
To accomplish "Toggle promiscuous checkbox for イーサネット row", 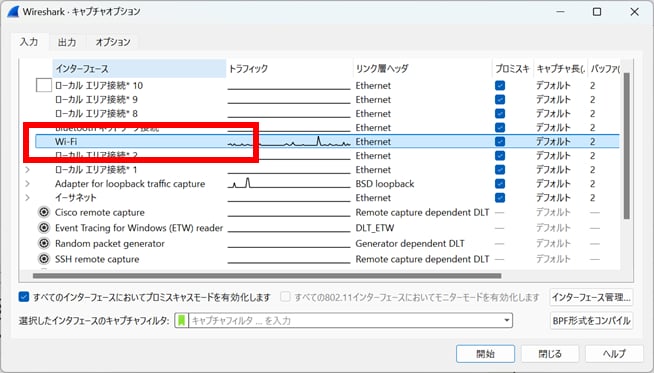I will 500,197.
